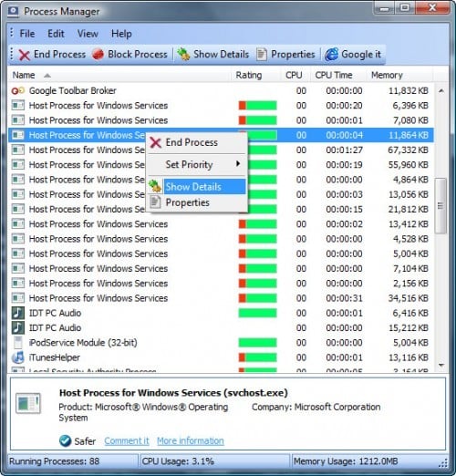
Task: Click the red X icon in the context menu
Action: pos(156,142)
